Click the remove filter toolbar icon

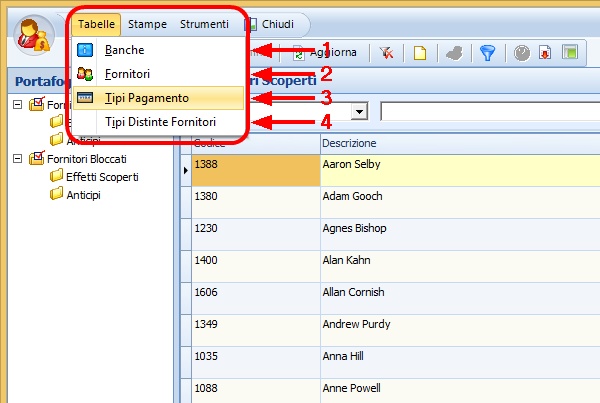tap(385, 53)
